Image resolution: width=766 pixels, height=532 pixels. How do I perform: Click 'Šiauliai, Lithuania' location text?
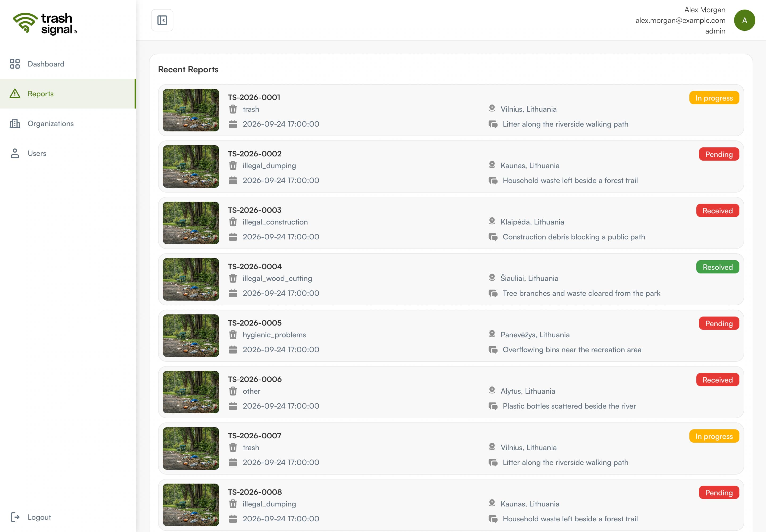(529, 278)
